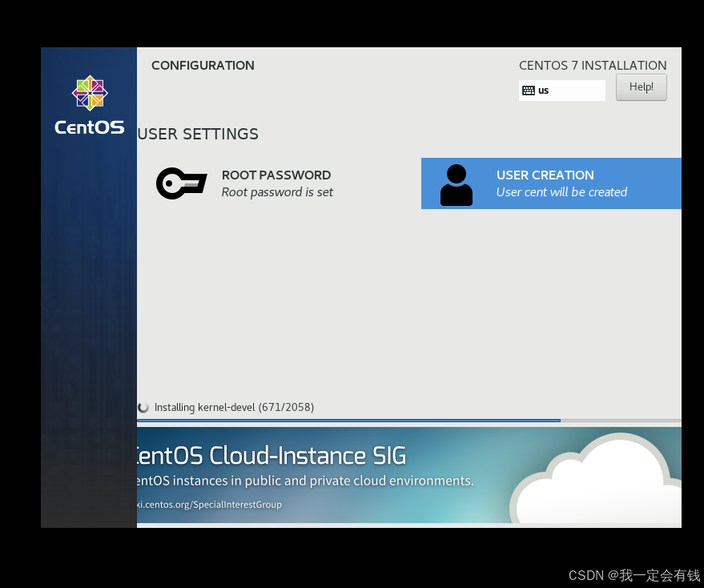Image resolution: width=704 pixels, height=588 pixels.
Task: Click the USER SETTINGS heading
Action: tap(198, 134)
